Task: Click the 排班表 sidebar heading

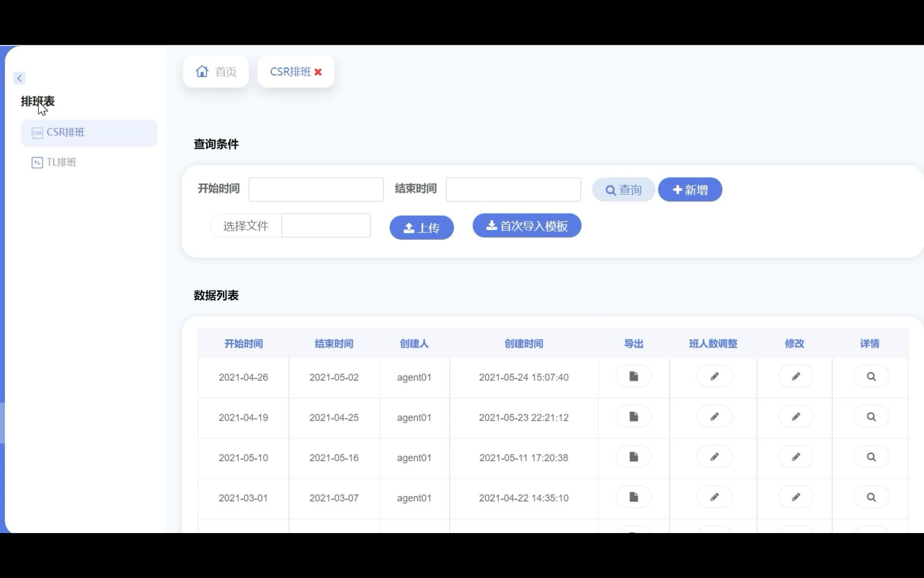Action: 38,101
